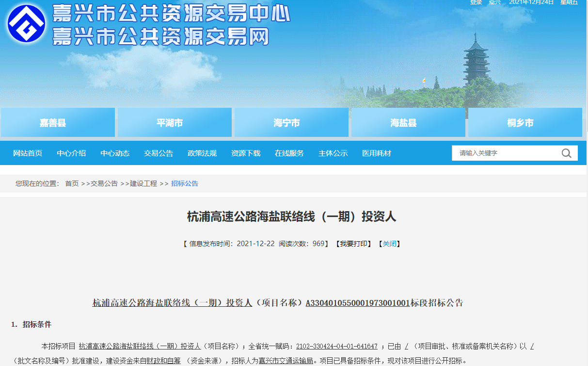This screenshot has height=366, width=588.
Task: Open 中心介绍 menu item
Action: point(71,153)
